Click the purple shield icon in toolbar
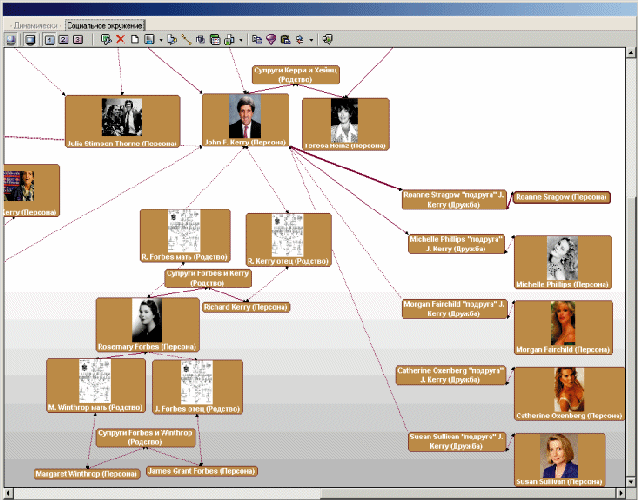638x500 pixels. (x=270, y=39)
